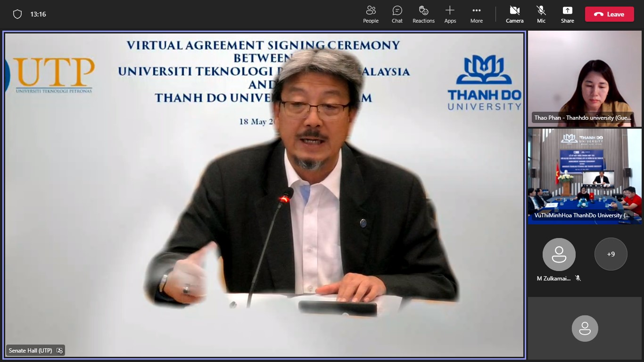Click the Thao Phan - Thanhdo university name label
This screenshot has width=644, height=362.
(x=583, y=118)
